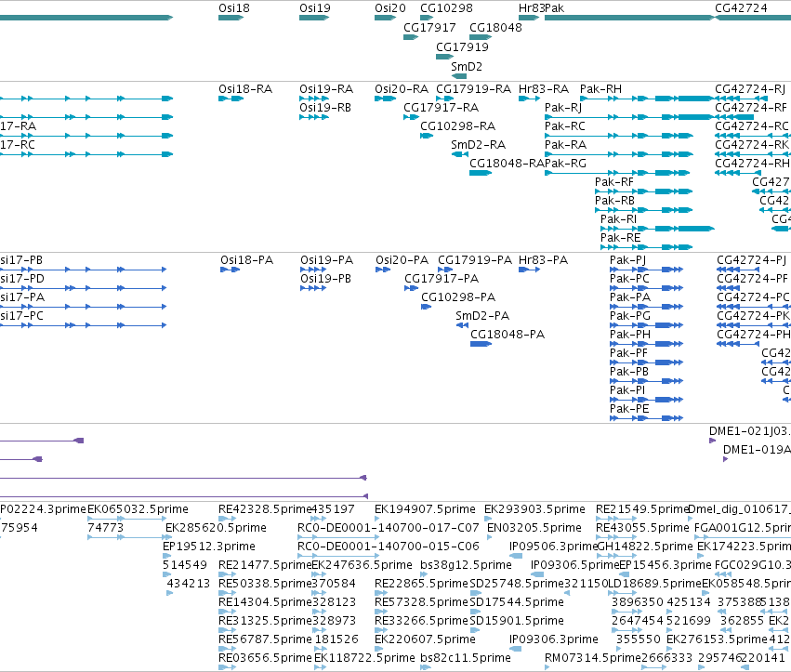Select the Osi18-RA transcript label

pos(245,89)
